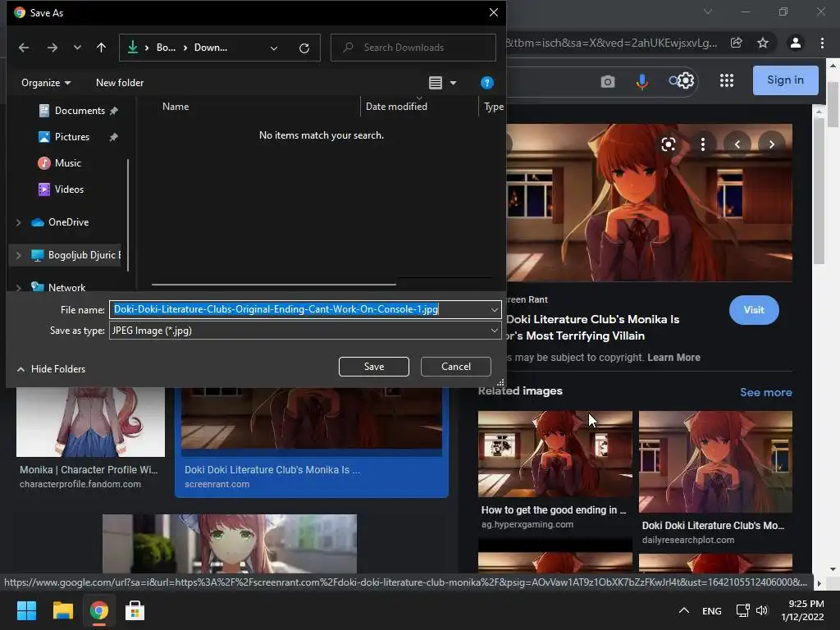This screenshot has height=630, width=840.
Task: Sort by the Type column header
Action: (x=493, y=107)
